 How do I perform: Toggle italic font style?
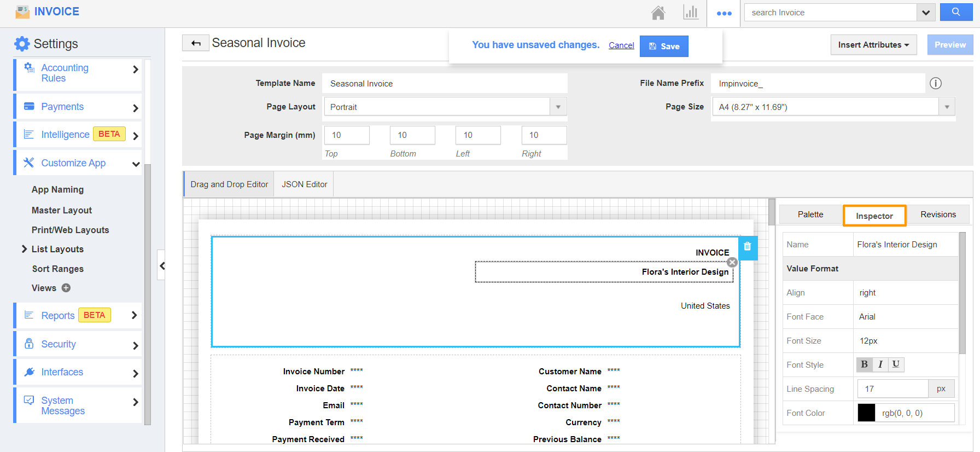(880, 364)
